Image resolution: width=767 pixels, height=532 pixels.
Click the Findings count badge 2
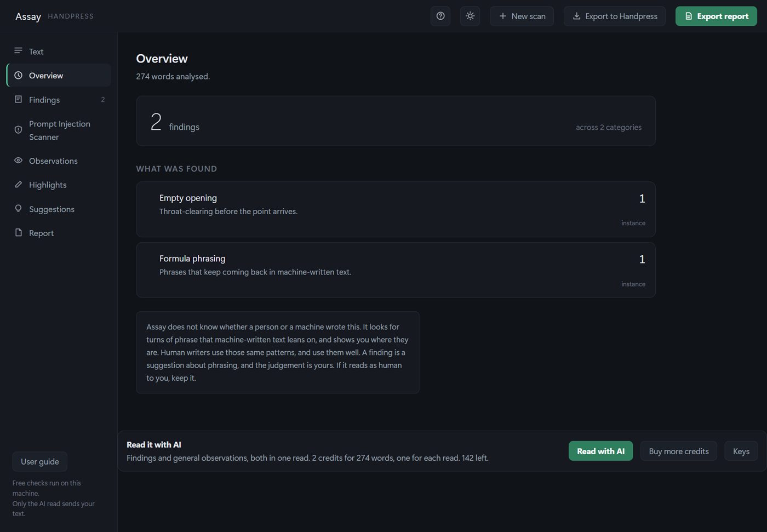(x=103, y=100)
